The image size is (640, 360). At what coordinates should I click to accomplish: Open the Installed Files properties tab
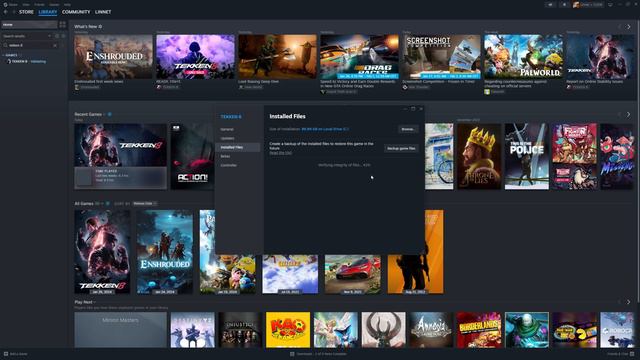point(238,147)
